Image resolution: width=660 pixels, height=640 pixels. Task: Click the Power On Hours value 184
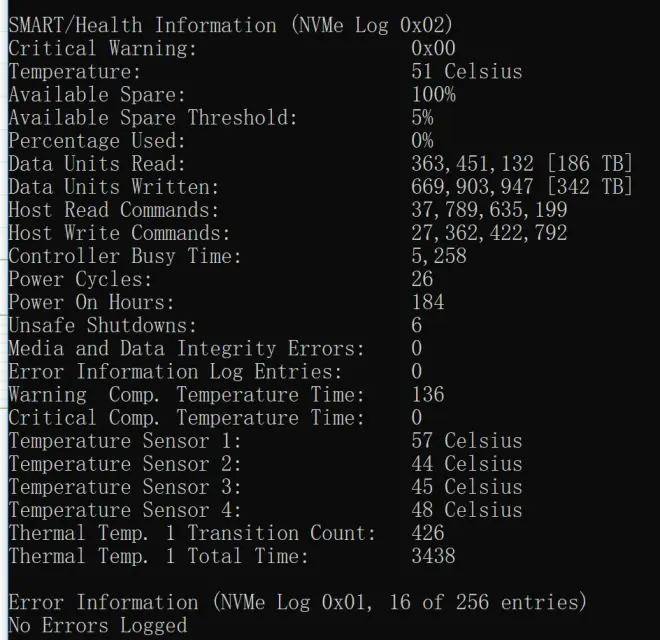[x=428, y=302]
